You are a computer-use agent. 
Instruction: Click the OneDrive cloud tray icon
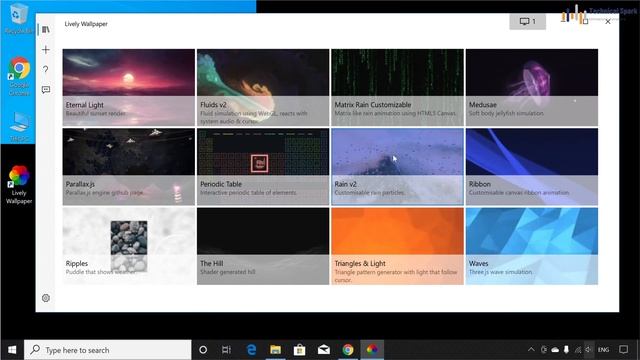click(x=555, y=350)
